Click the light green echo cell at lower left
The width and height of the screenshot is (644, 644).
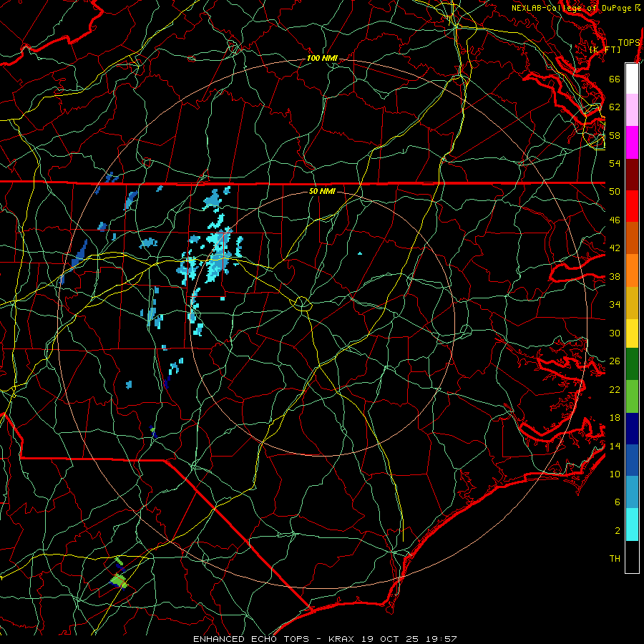click(119, 581)
